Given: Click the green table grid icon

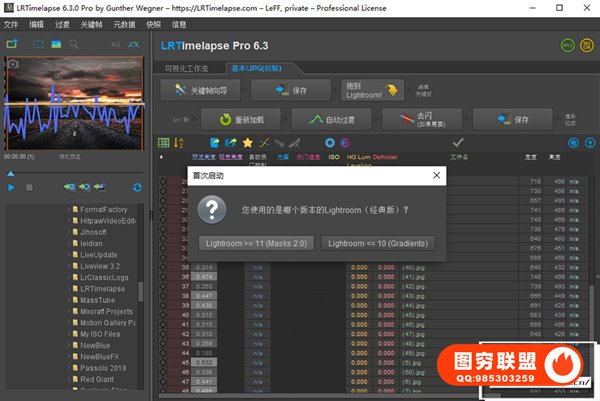Looking at the screenshot, I should (165, 143).
